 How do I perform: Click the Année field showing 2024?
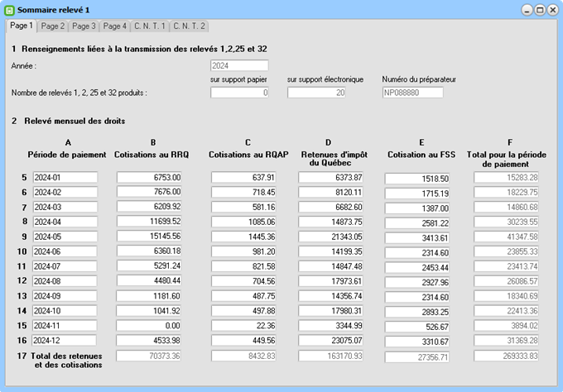click(x=239, y=65)
